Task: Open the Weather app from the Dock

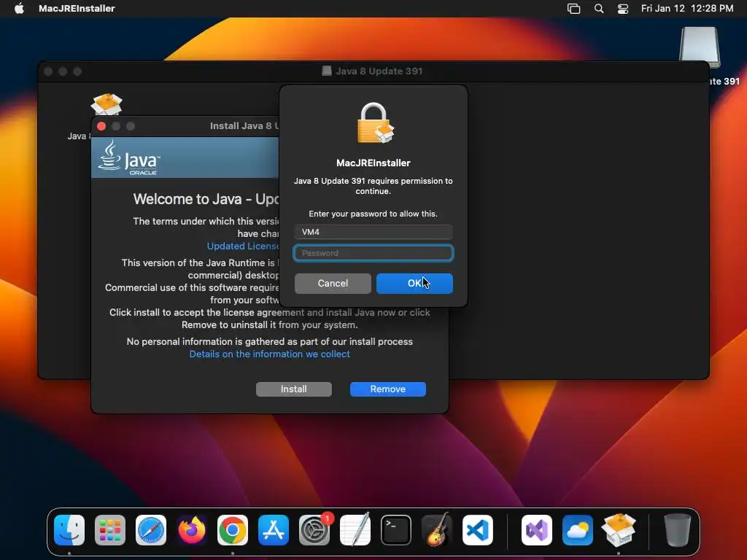Action: 578,530
